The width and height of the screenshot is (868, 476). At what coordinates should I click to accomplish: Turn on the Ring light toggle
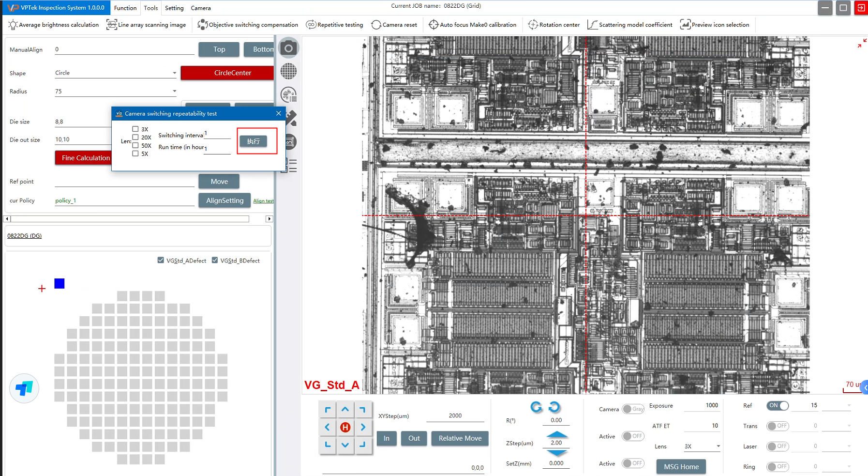778,467
